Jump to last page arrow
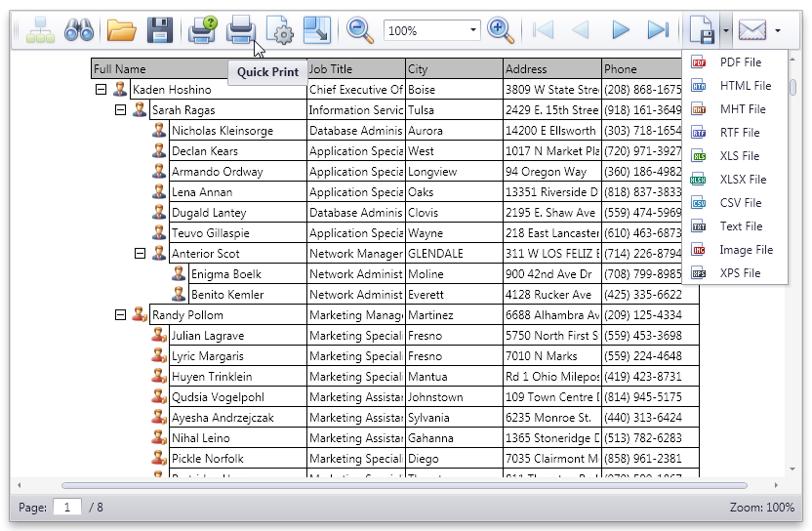 point(659,30)
